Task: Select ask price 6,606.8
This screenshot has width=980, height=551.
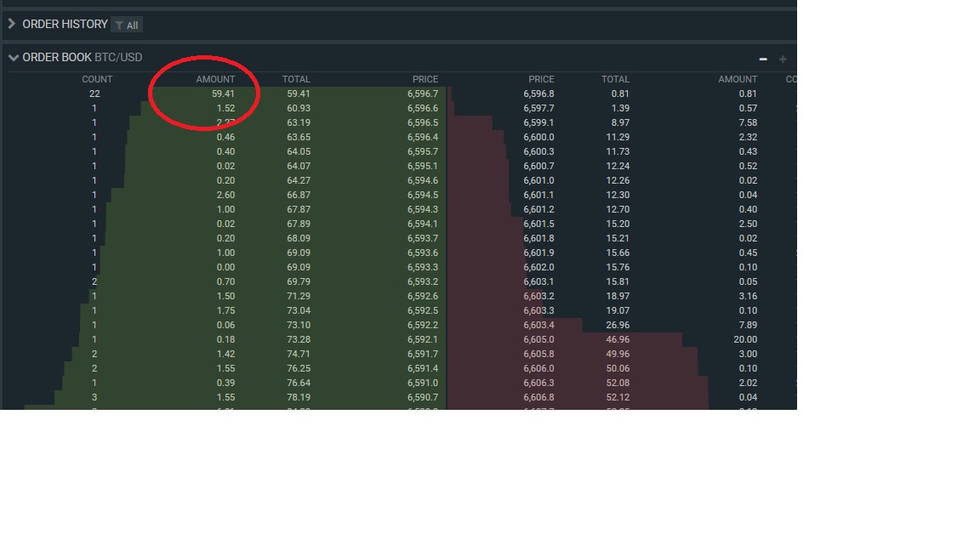Action: click(x=538, y=397)
